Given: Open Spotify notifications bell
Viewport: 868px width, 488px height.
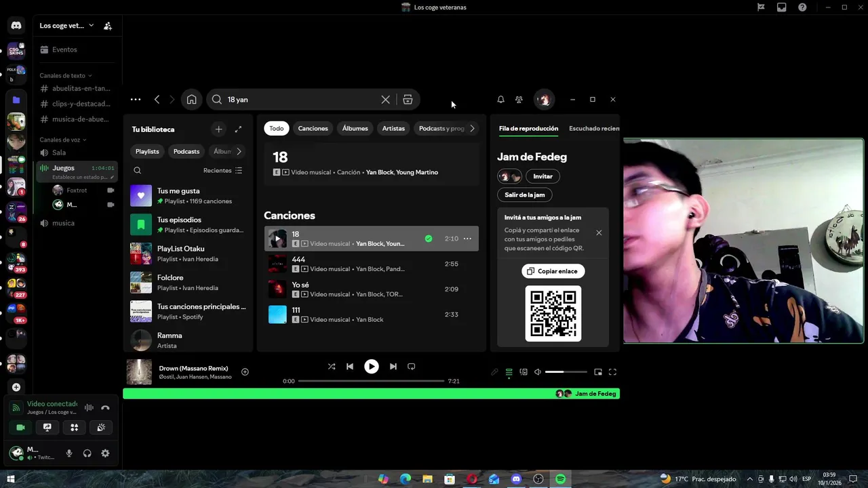Looking at the screenshot, I should point(500,100).
